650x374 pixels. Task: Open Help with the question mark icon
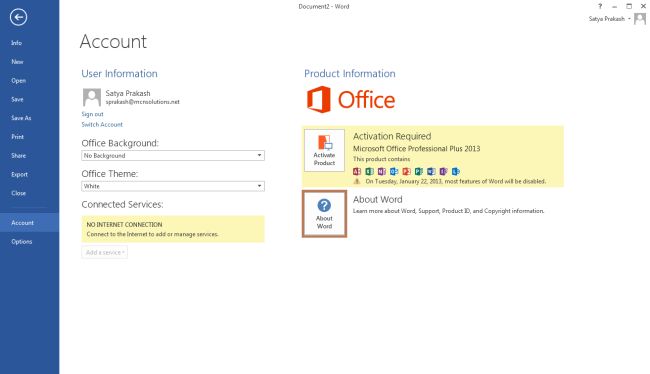(x=599, y=6)
